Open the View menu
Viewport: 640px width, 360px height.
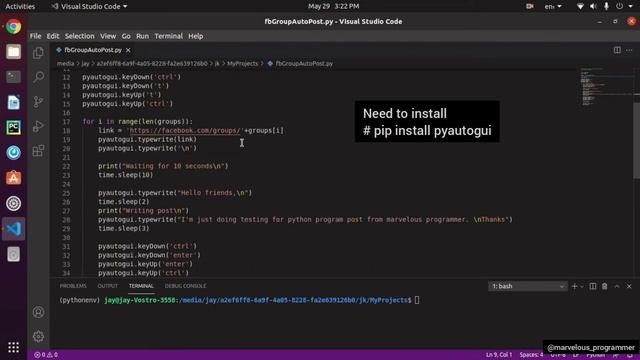[108, 36]
